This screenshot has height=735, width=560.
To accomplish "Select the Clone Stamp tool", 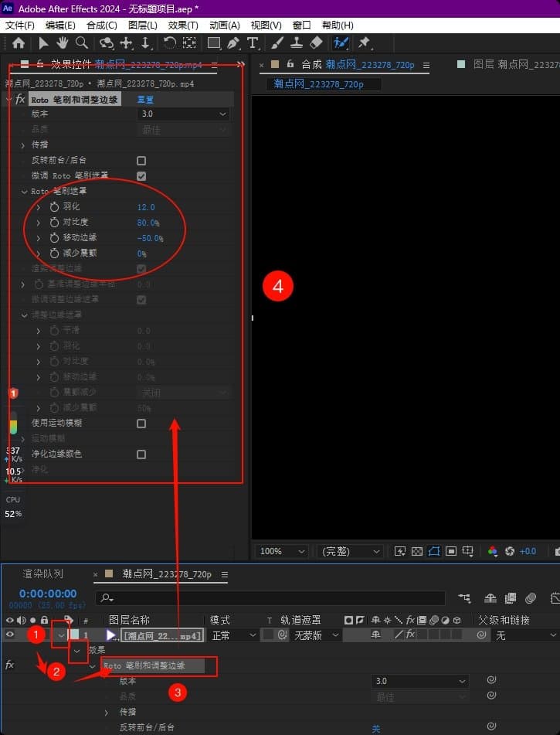I will point(297,43).
